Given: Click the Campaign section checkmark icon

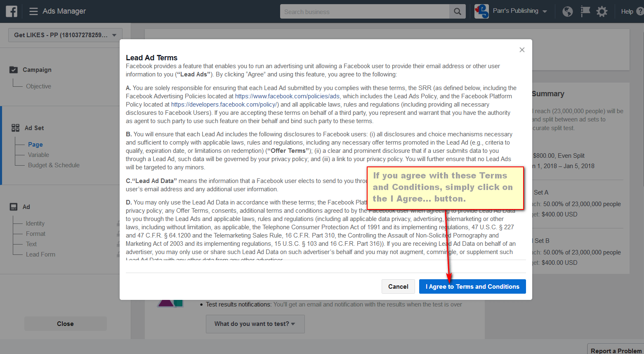Looking at the screenshot, I should [14, 70].
